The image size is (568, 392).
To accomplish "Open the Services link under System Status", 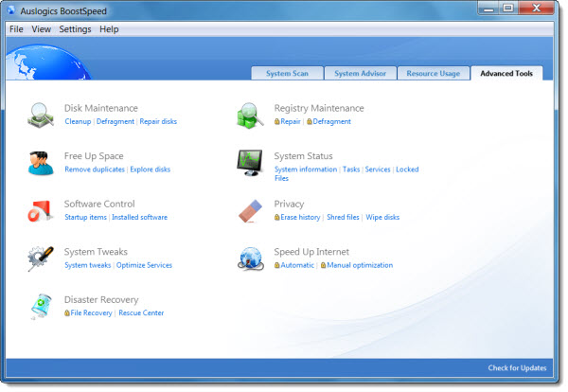I will pos(378,169).
